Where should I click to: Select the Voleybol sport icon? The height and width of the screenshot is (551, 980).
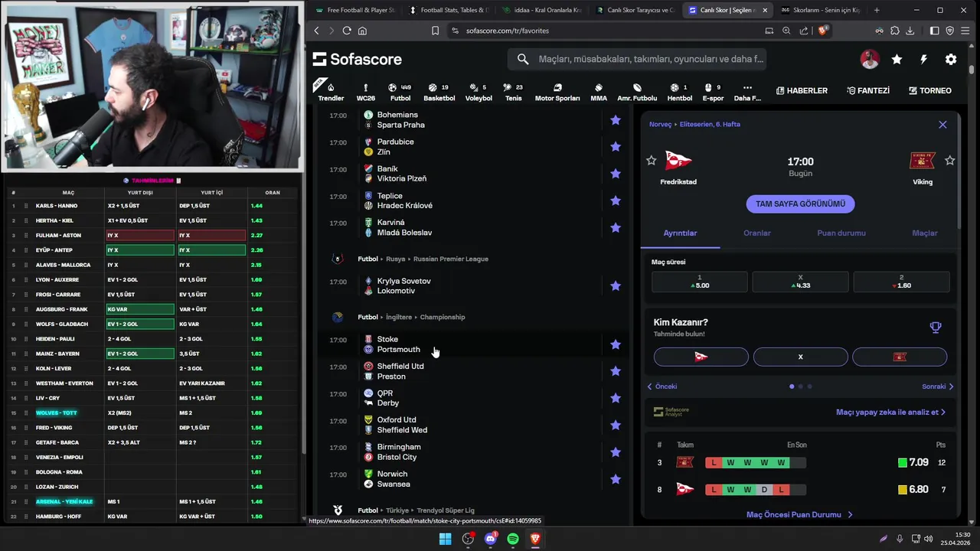[479, 92]
